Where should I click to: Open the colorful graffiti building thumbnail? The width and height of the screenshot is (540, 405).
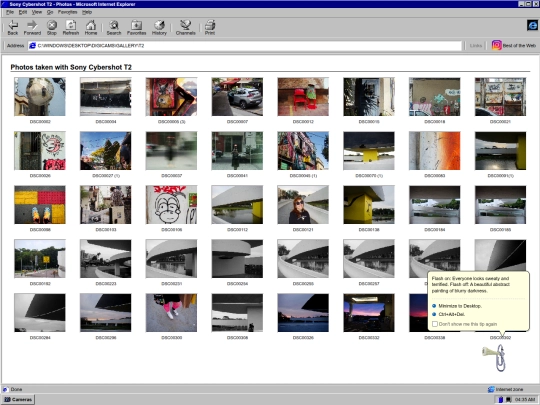(x=303, y=151)
